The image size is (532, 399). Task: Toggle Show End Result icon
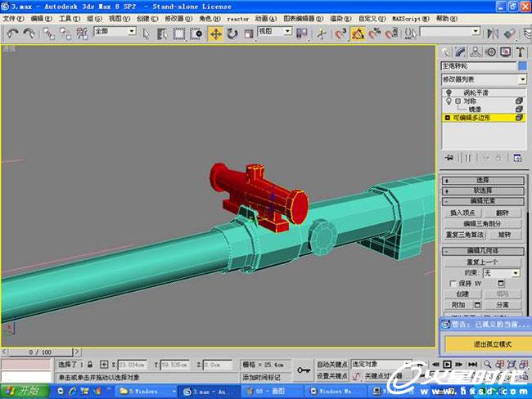[x=468, y=158]
